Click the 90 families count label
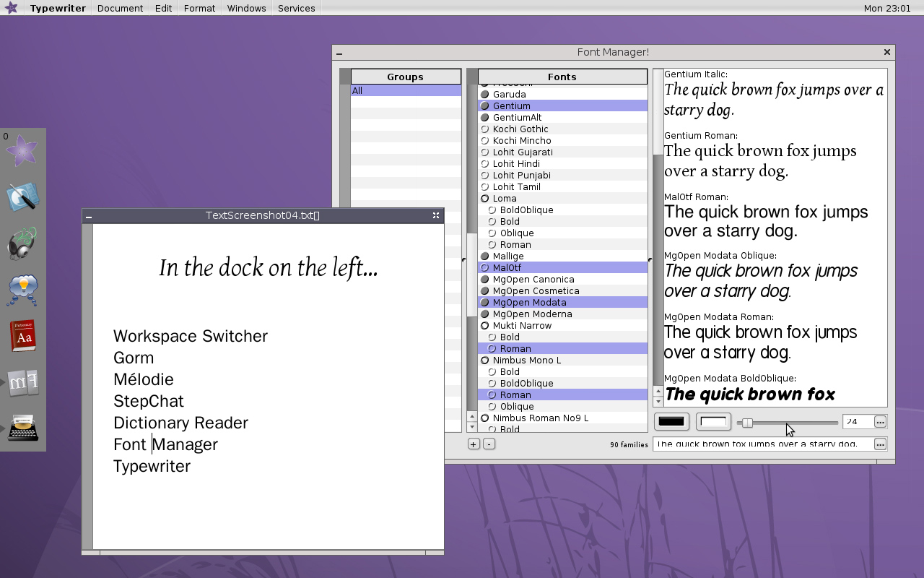This screenshot has width=924, height=578. click(629, 445)
